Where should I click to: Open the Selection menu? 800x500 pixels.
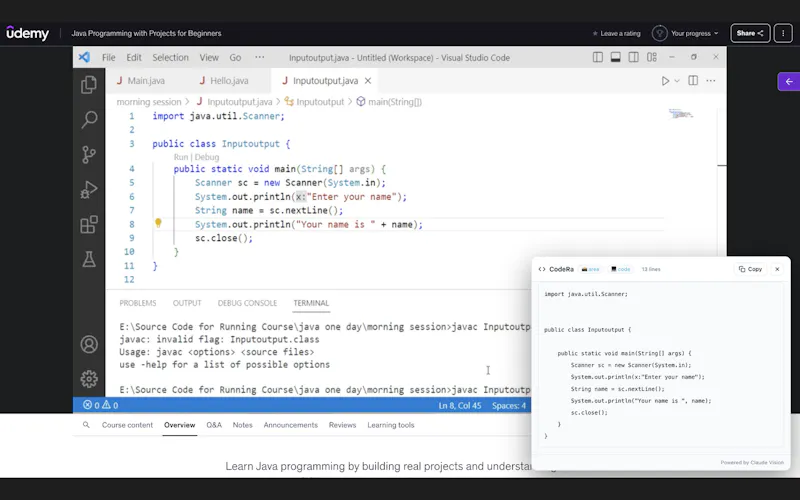click(x=170, y=58)
